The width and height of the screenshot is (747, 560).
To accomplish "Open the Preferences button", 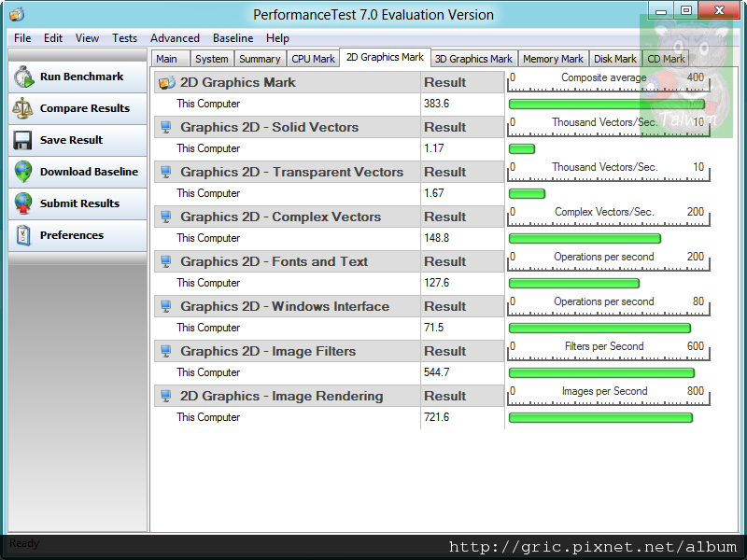I will 78,235.
